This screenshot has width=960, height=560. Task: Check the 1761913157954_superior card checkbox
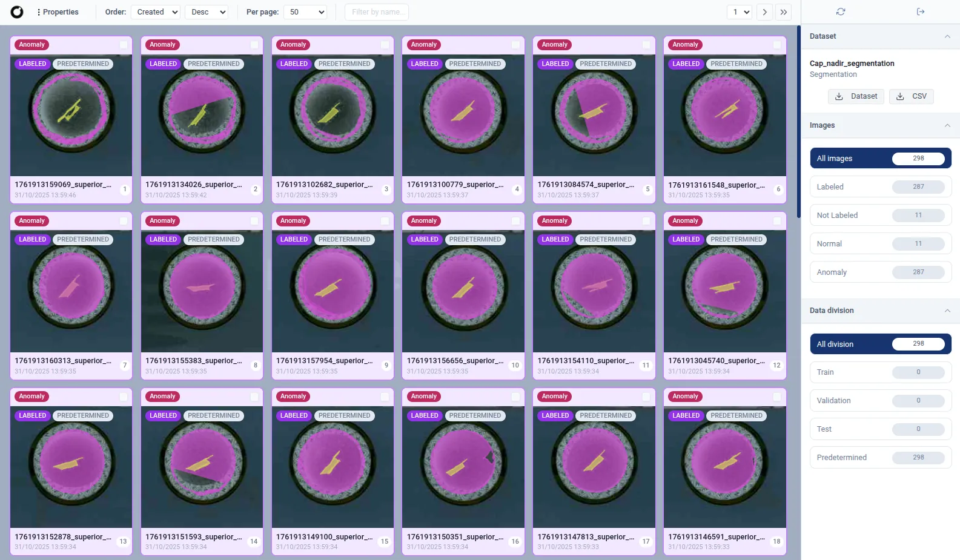pyautogui.click(x=385, y=221)
